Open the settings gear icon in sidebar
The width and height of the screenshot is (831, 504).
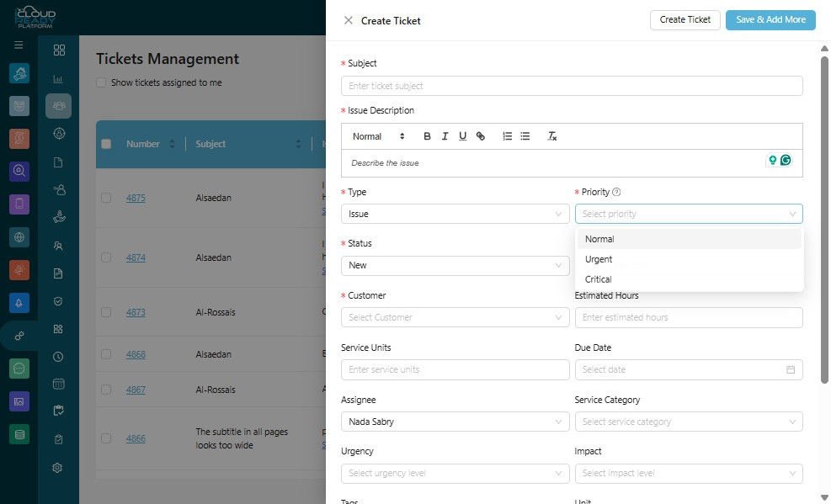coord(58,468)
